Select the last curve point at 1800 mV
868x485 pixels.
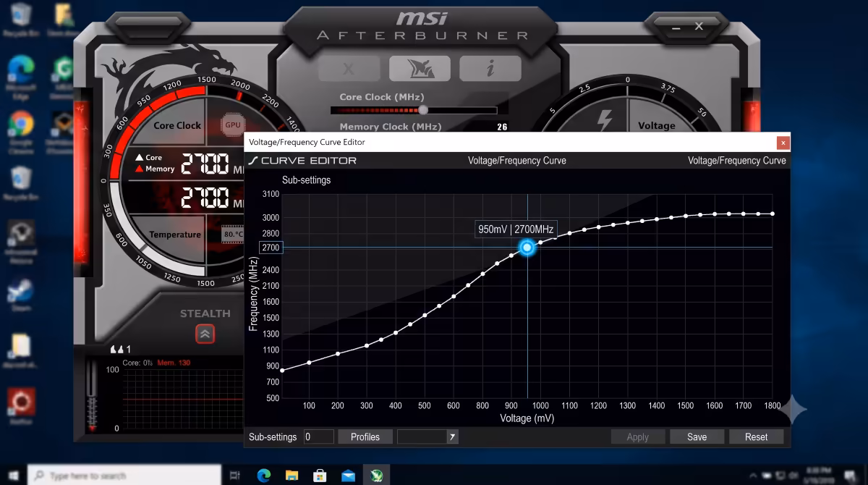click(773, 214)
